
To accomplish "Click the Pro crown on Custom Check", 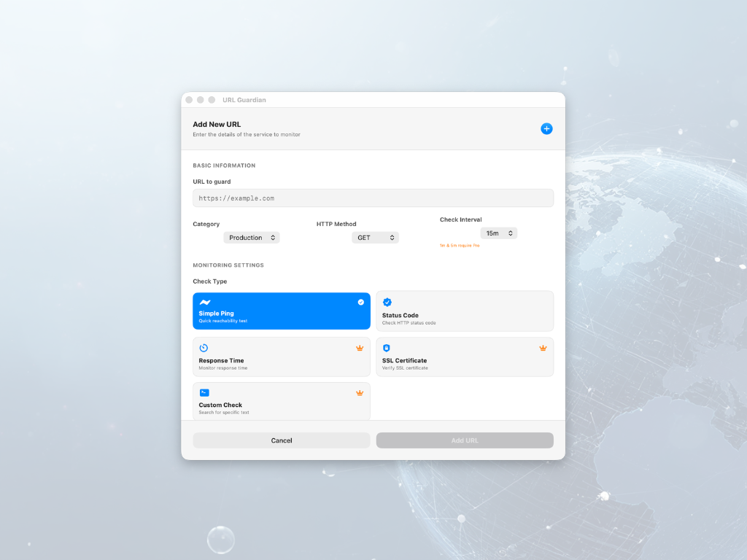I will (360, 393).
